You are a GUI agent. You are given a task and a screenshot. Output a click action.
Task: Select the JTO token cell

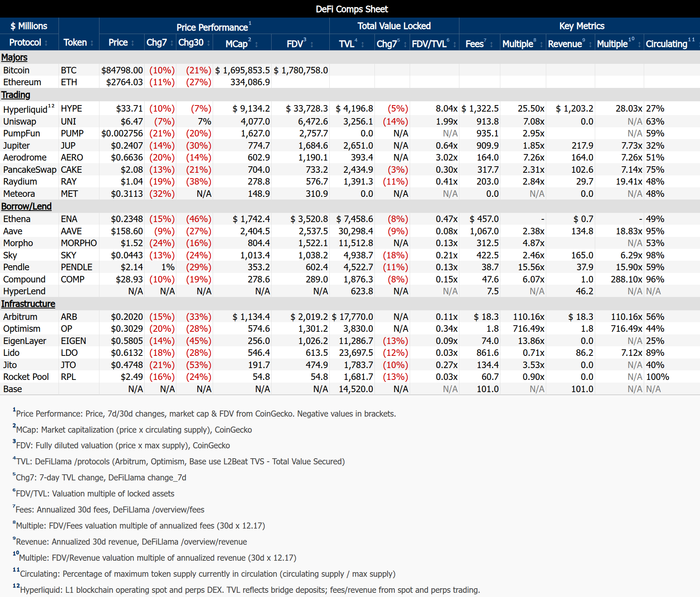click(68, 365)
